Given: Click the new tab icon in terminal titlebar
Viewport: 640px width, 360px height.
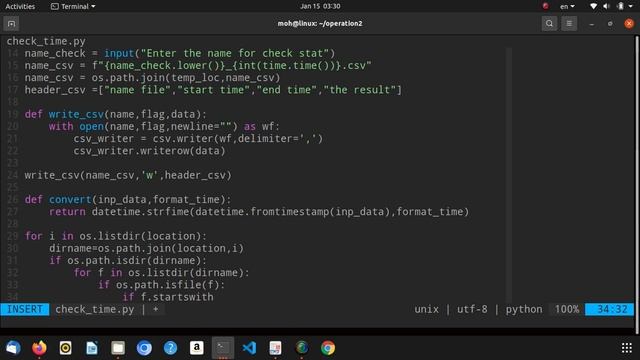Looking at the screenshot, I should tap(11, 24).
